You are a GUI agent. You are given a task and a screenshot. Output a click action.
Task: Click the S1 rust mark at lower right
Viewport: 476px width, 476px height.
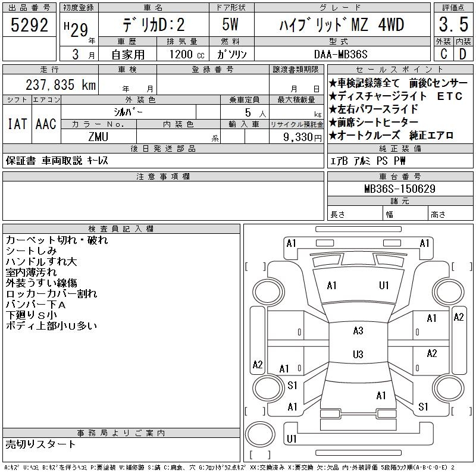click(423, 407)
